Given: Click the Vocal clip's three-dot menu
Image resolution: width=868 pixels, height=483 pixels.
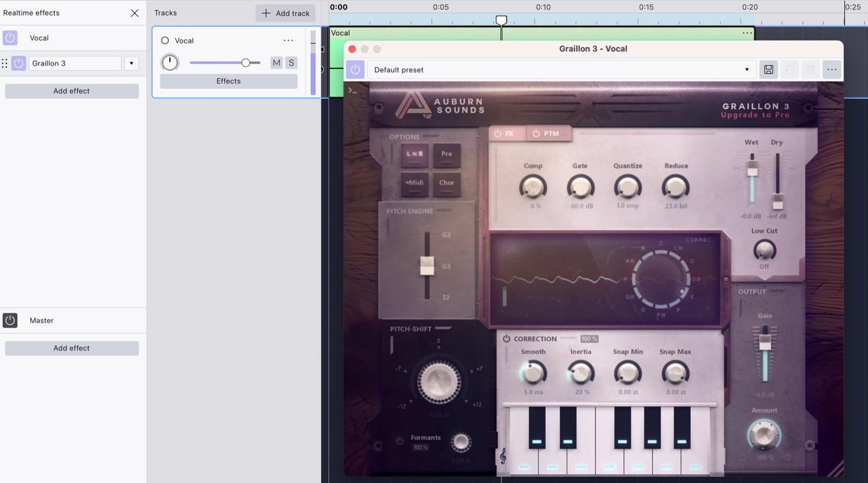Looking at the screenshot, I should (747, 33).
